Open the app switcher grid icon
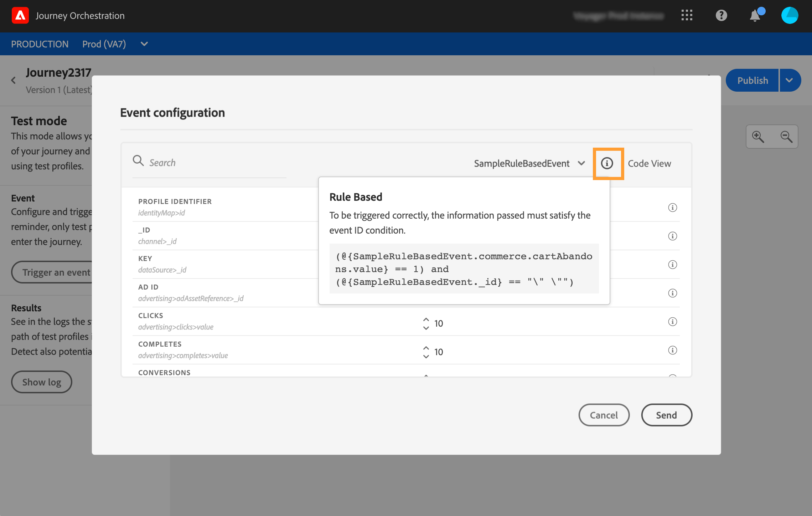The width and height of the screenshot is (812, 516). [687, 15]
